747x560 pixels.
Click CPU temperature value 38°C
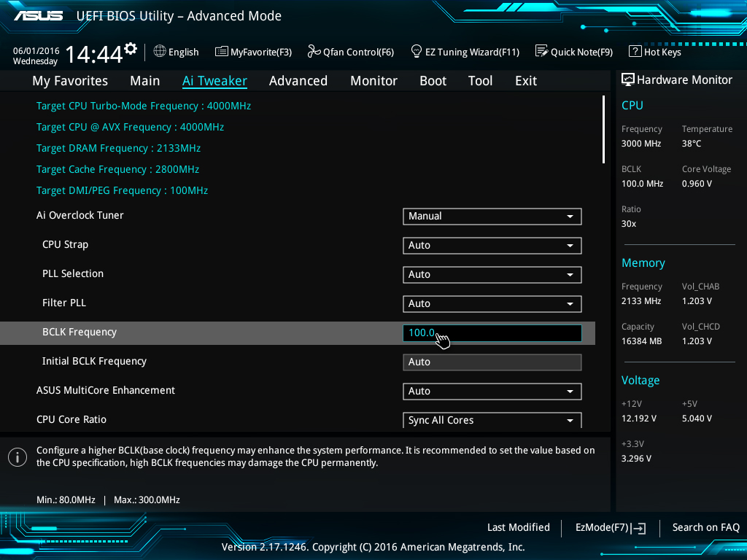pyautogui.click(x=692, y=144)
